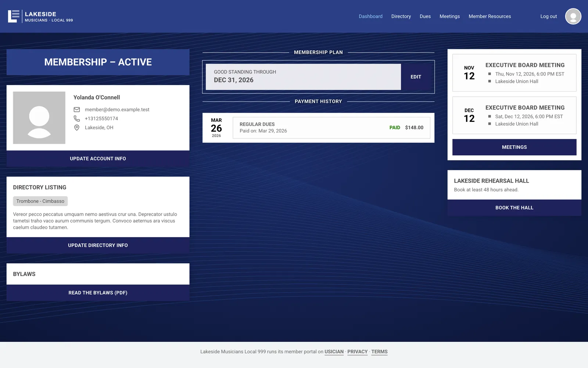This screenshot has height=368, width=588.
Task: Click 'Sat, Dec 12, 2026, 6:00 PM EST'
Action: tap(529, 117)
